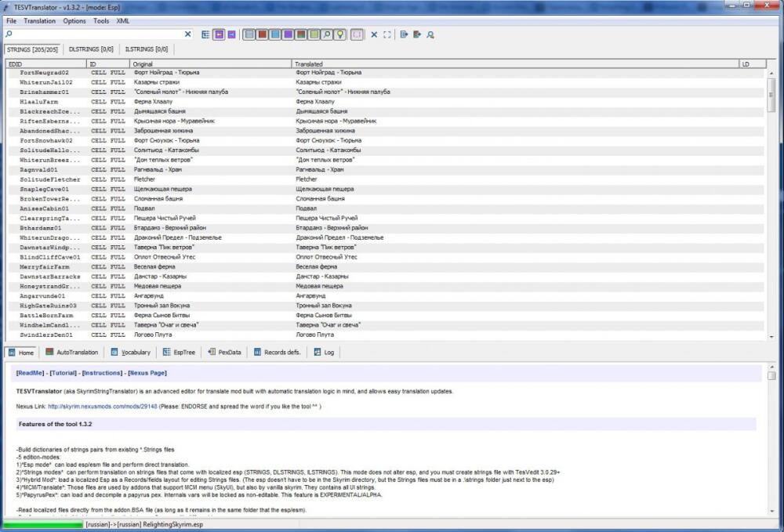Viewport: 784px width, 532px height.
Task: Click the strings list scroll-down arrow
Action: 771,337
